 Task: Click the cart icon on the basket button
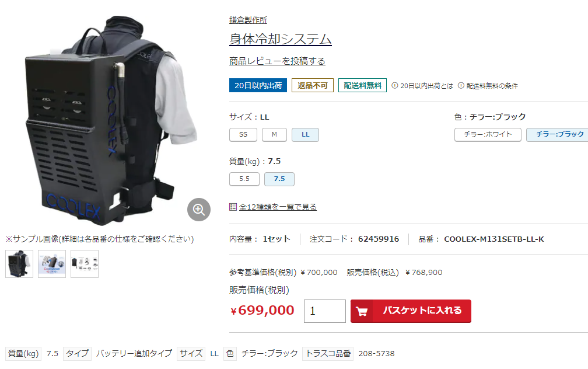coord(362,311)
